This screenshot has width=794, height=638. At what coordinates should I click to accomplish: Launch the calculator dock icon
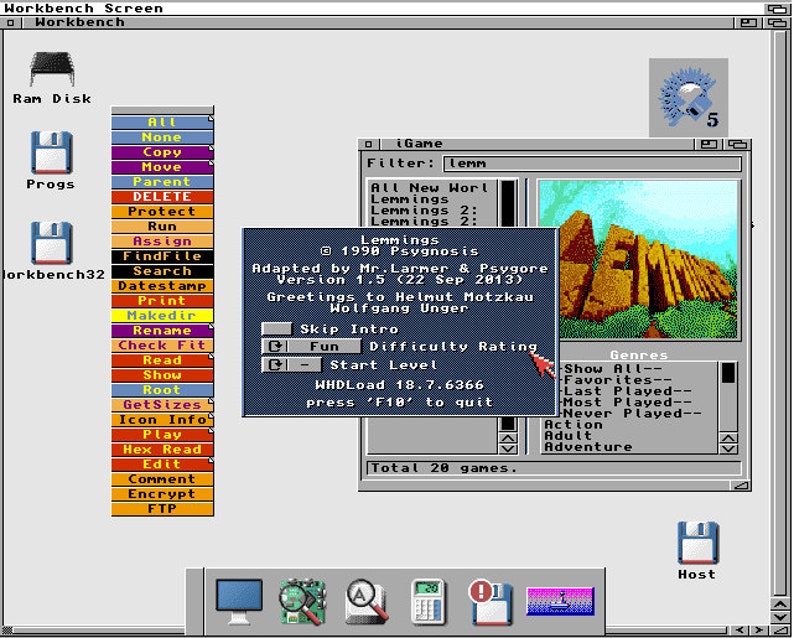pos(428,602)
